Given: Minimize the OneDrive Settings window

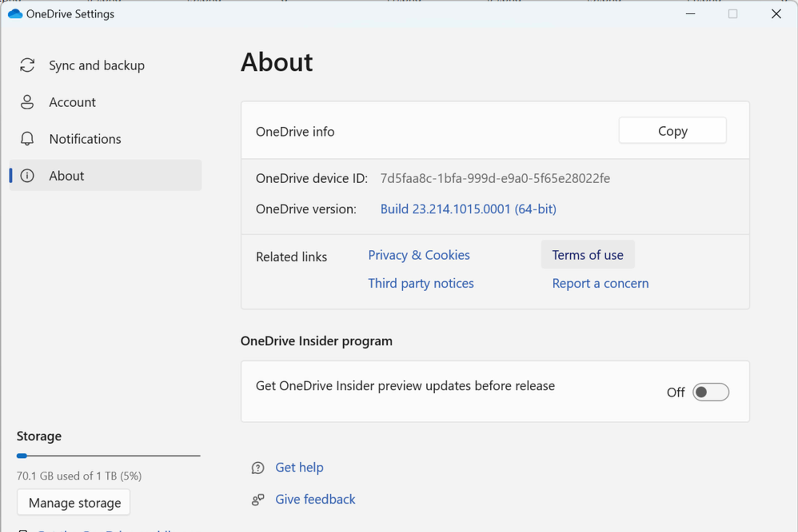Looking at the screenshot, I should point(690,14).
